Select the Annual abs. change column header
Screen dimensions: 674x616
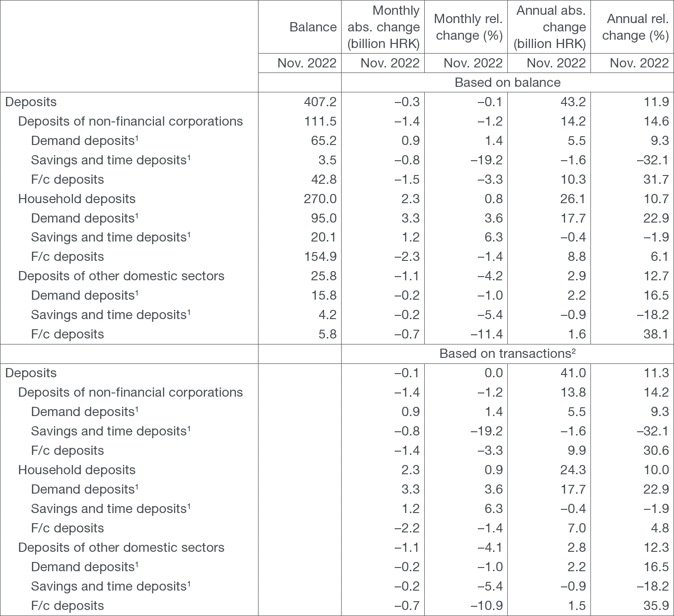point(550,27)
